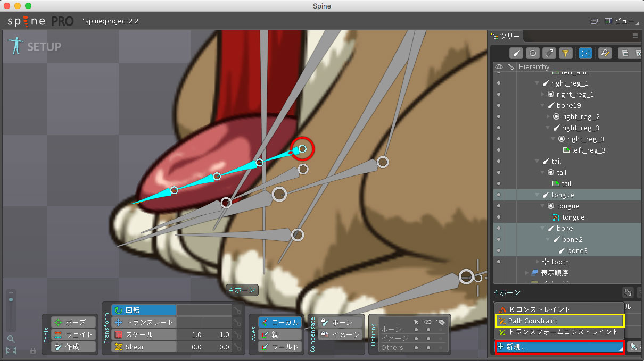Image resolution: width=644 pixels, height=361 pixels.
Task: Toggle bone filter in tree toolbar
Action: 516,53
